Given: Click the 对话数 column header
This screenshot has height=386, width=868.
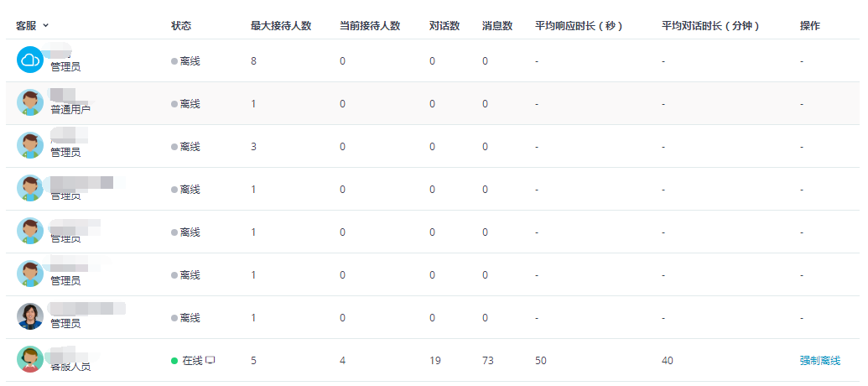Looking at the screenshot, I should point(444,26).
